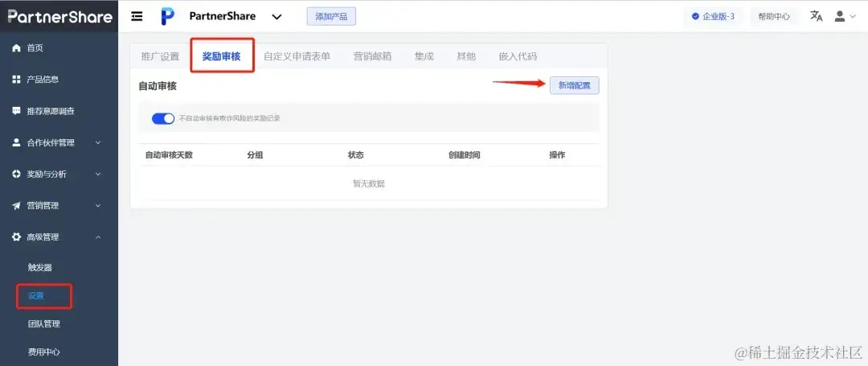Click the 操作 column header
868x366 pixels.
coord(557,155)
